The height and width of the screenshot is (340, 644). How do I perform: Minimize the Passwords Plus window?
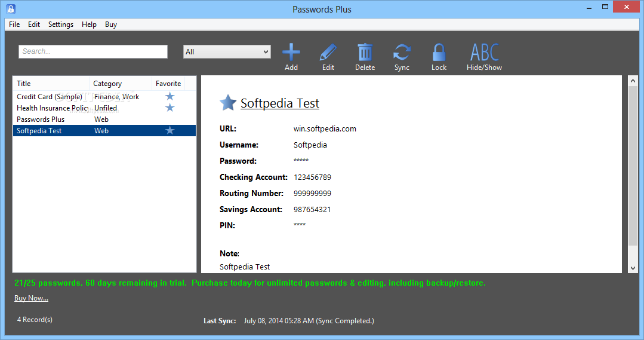[589, 7]
